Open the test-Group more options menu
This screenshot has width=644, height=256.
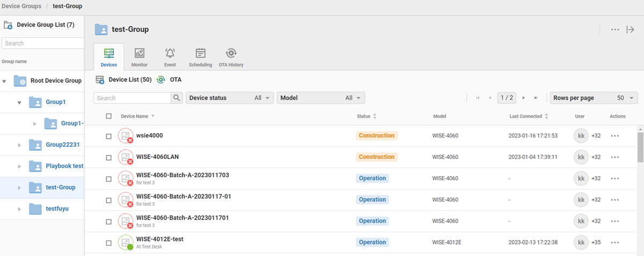coord(615,30)
